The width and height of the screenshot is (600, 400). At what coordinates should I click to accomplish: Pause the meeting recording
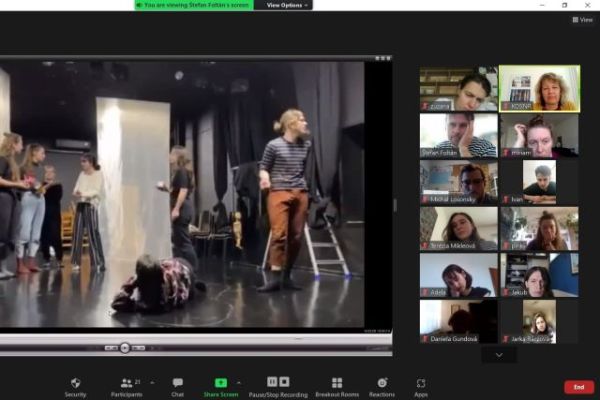click(x=272, y=382)
